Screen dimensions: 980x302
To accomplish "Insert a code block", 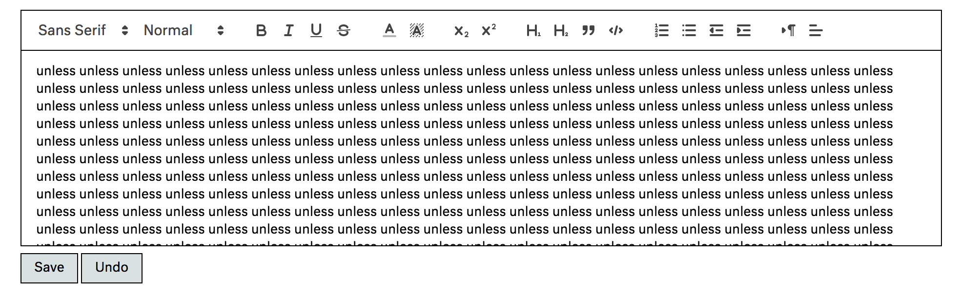I will (x=616, y=31).
